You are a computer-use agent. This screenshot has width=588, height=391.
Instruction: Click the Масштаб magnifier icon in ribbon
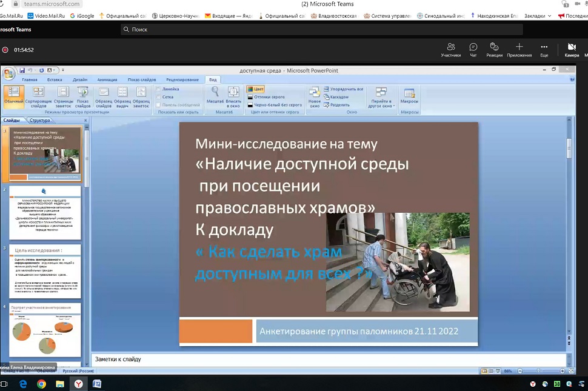point(215,92)
